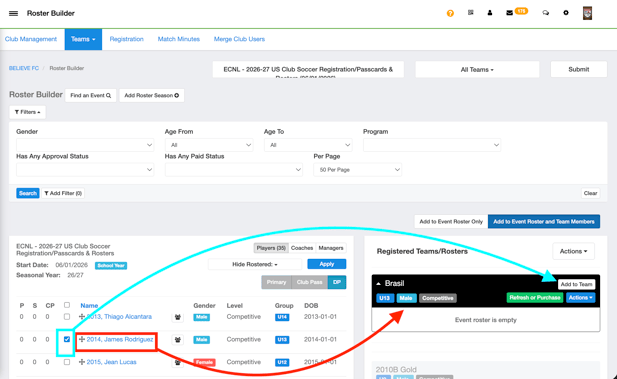Open the mail inbox with 175 badge
617x379 pixels.
(516, 12)
